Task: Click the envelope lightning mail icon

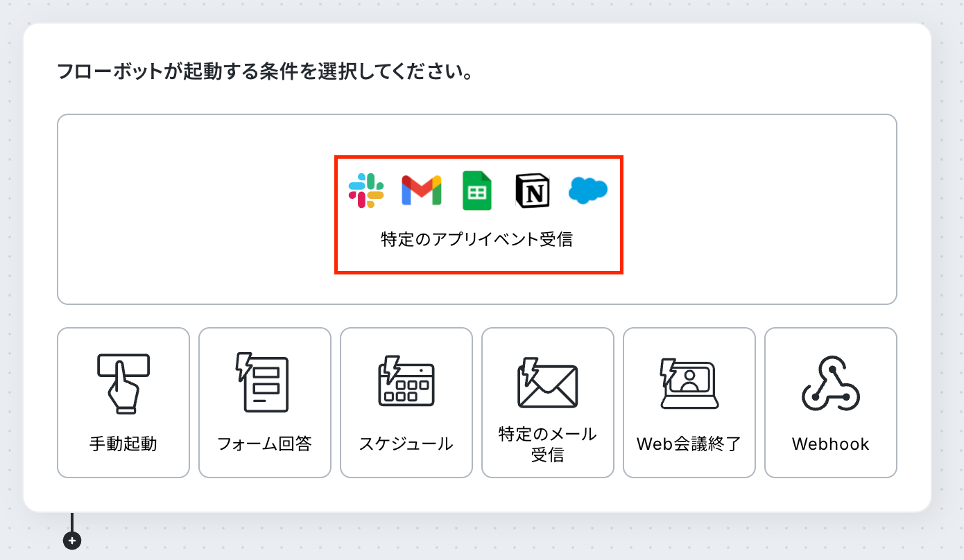Action: pyautogui.click(x=547, y=383)
